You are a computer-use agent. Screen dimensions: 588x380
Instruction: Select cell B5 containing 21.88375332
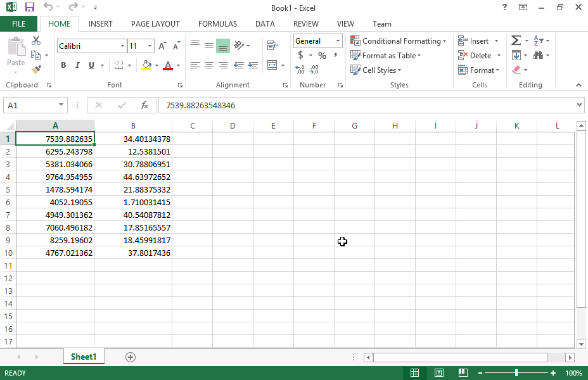[133, 190]
